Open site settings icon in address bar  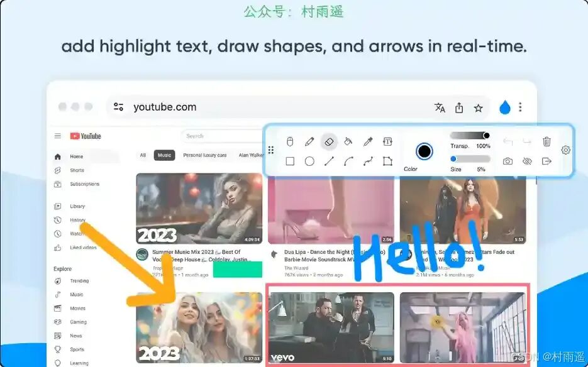118,107
